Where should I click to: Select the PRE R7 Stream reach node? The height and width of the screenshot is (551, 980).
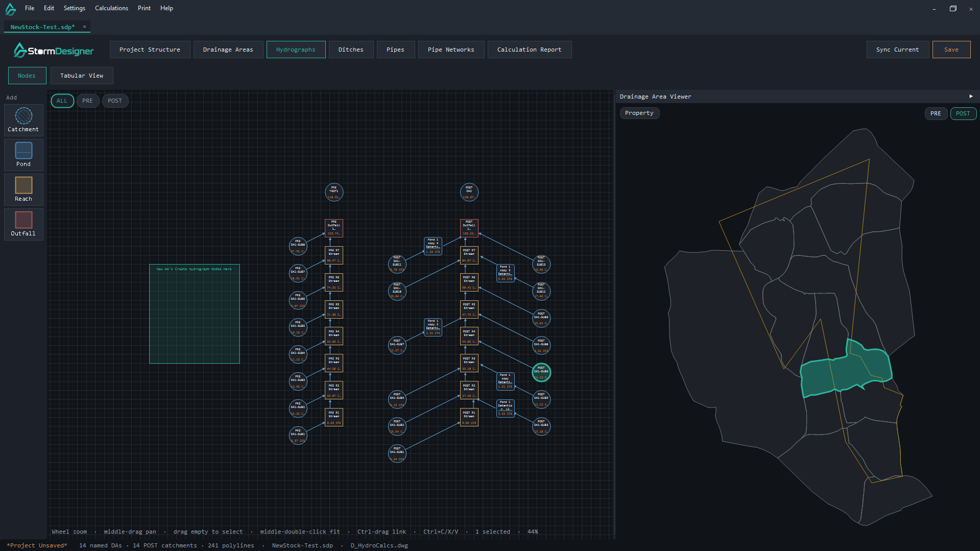point(334,255)
